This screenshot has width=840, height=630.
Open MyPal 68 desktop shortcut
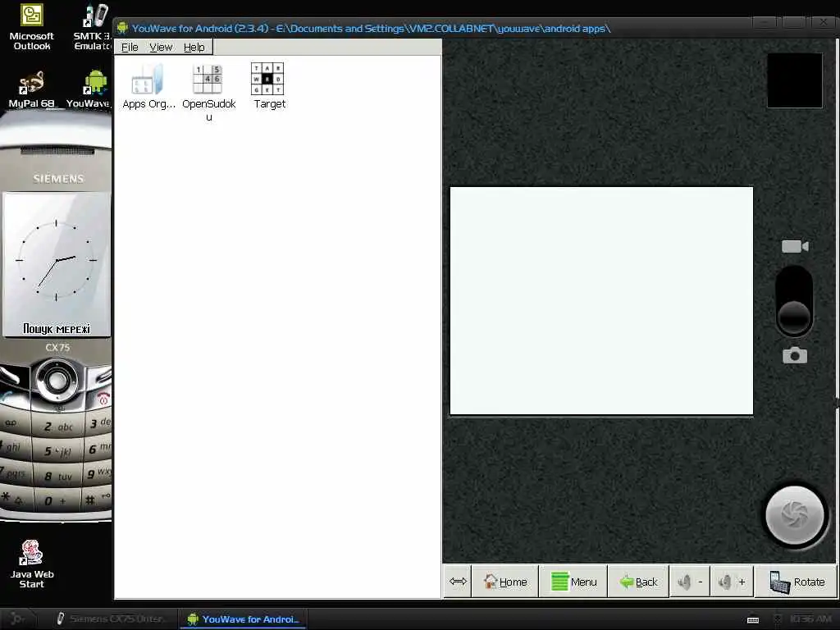coord(32,89)
